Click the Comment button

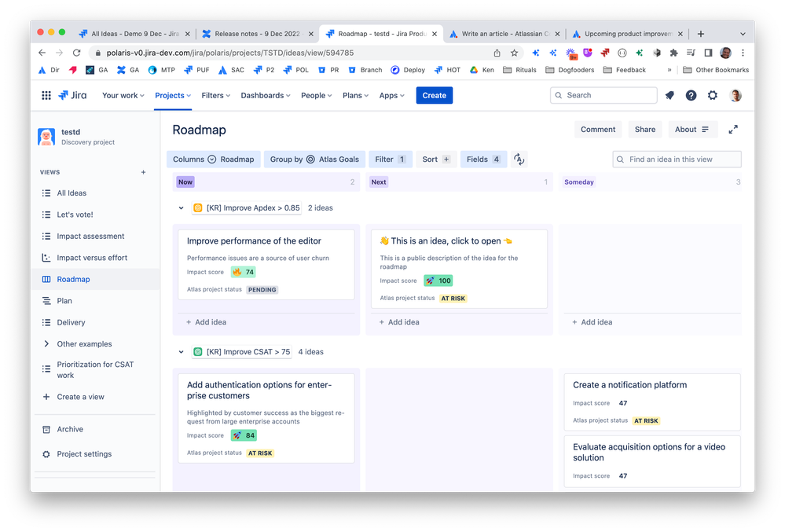pos(598,129)
